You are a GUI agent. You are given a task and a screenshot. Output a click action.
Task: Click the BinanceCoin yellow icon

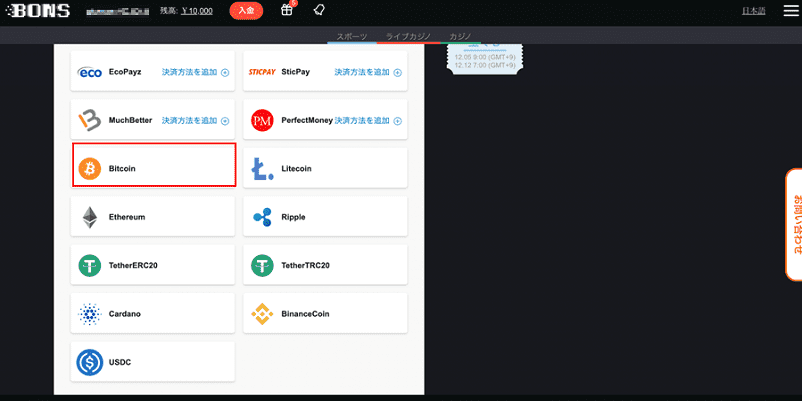pos(262,314)
